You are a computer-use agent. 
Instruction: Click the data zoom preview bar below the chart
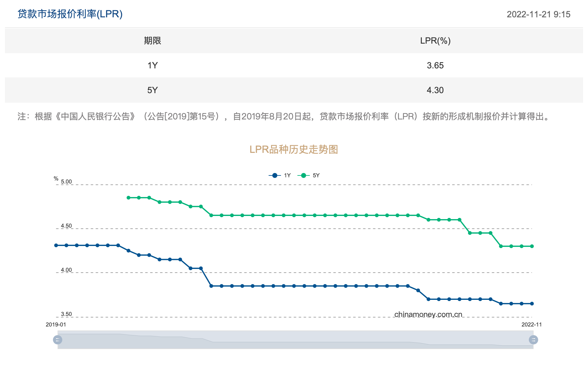[296, 340]
